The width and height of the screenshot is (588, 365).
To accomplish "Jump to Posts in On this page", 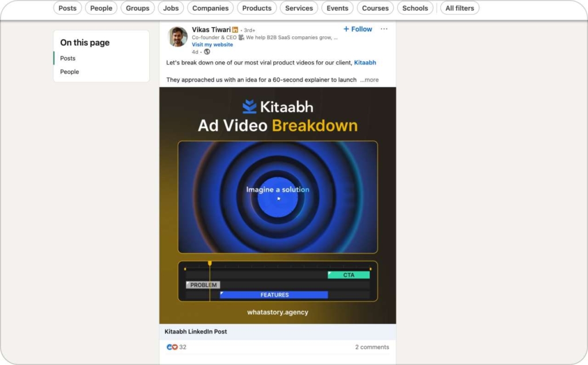I will pos(68,58).
